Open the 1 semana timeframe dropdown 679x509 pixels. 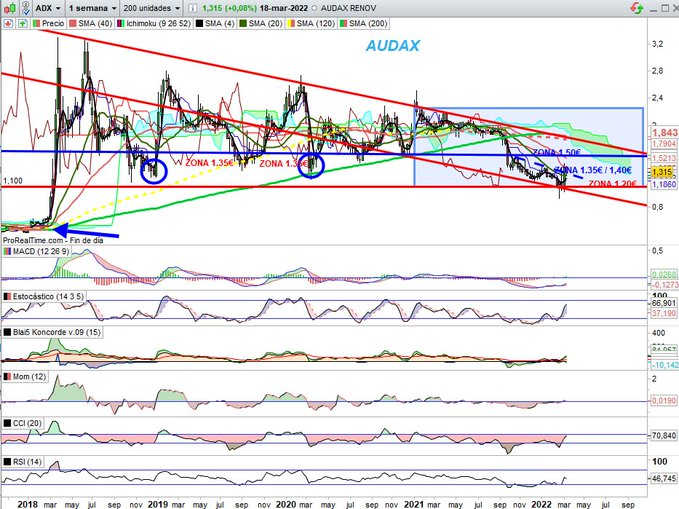[x=92, y=8]
